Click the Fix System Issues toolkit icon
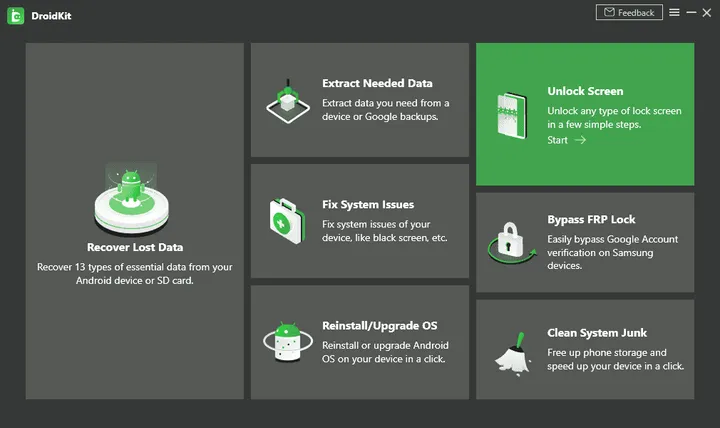Viewport: 720px width, 428px height. click(x=288, y=217)
